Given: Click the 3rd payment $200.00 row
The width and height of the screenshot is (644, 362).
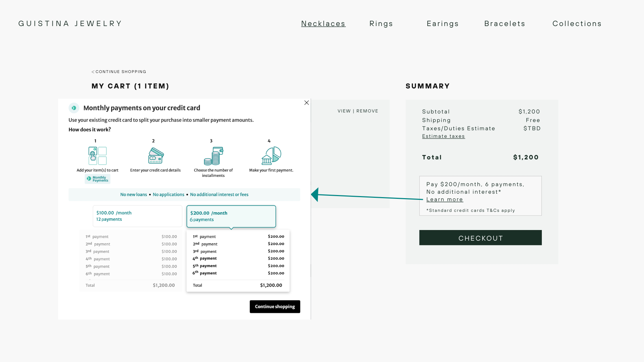Looking at the screenshot, I should 238,251.
